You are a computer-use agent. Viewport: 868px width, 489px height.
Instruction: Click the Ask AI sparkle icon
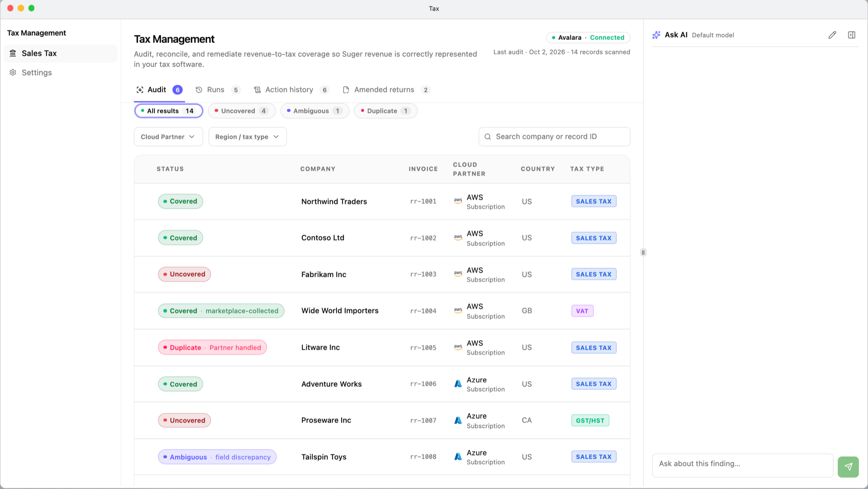pos(656,35)
